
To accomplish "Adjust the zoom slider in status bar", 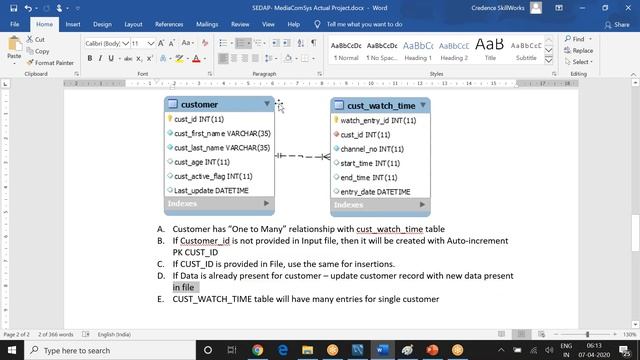I will 587,334.
